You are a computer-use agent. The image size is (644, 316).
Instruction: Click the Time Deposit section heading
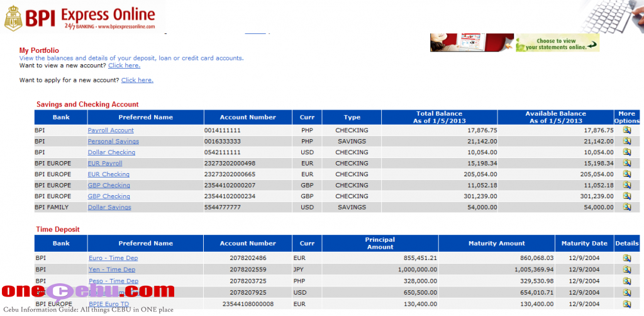pyautogui.click(x=58, y=229)
